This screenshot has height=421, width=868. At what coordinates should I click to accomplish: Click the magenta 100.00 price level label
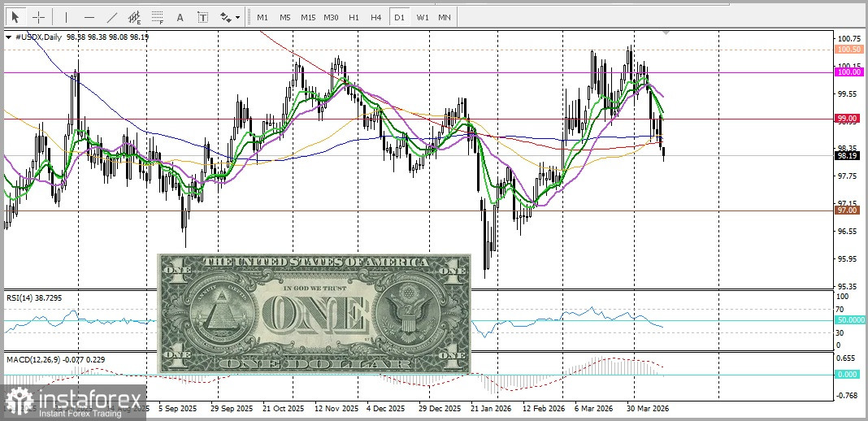848,72
